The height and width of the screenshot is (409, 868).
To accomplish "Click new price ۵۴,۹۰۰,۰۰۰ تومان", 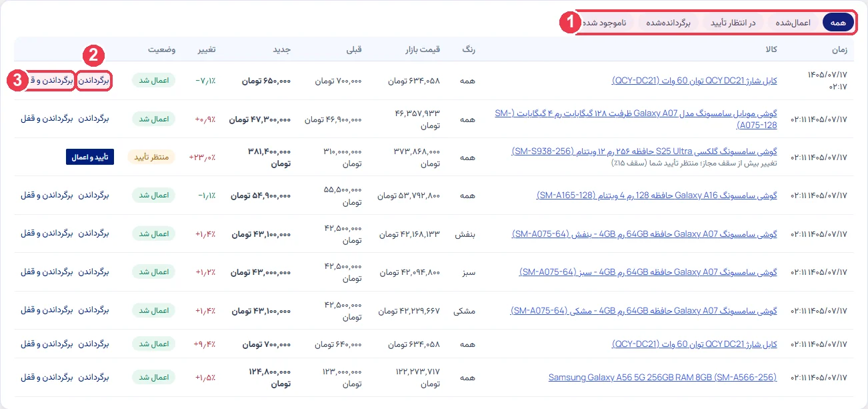I will [261, 195].
